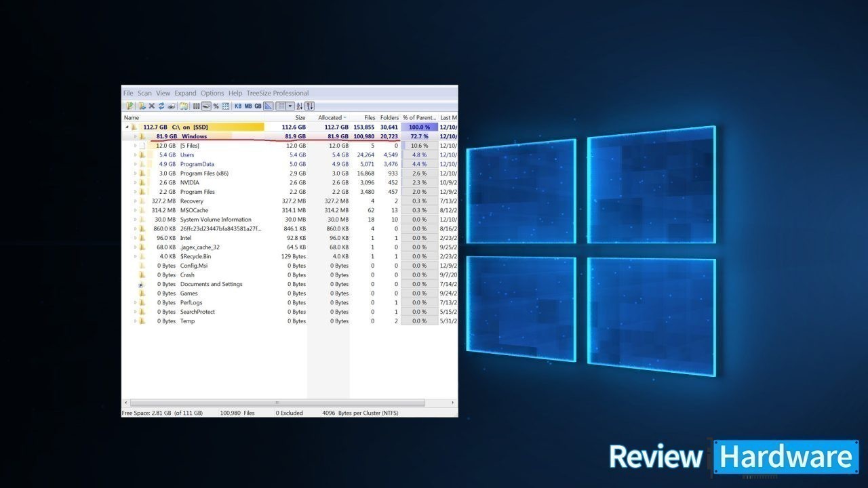Click the Folders column header
Viewport: 868px width, 488px height.
(389, 118)
